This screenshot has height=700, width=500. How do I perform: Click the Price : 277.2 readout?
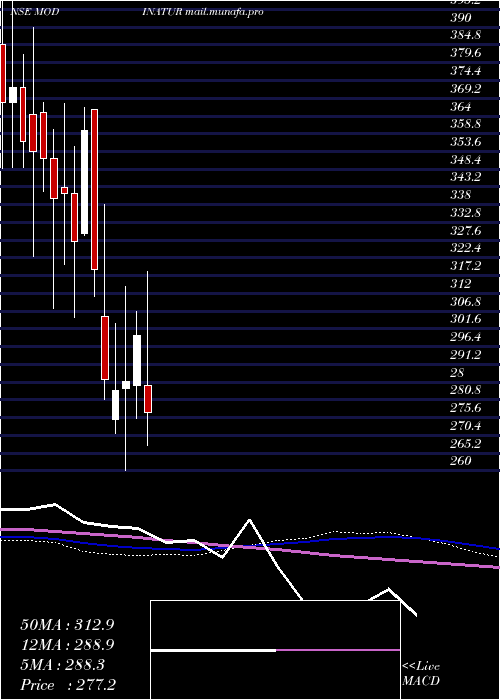point(68,685)
